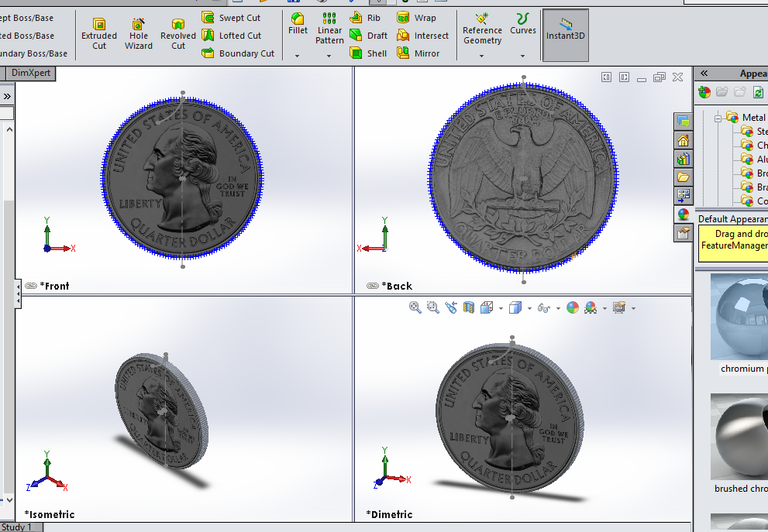Choose the Boundary Cut command
Image resolution: width=768 pixels, height=532 pixels.
tap(238, 53)
